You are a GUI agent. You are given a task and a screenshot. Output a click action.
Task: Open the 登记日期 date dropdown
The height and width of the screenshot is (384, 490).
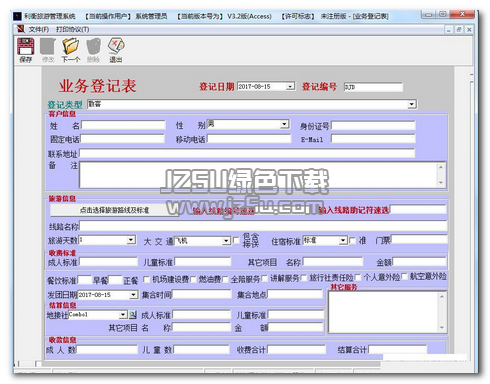click(x=290, y=86)
